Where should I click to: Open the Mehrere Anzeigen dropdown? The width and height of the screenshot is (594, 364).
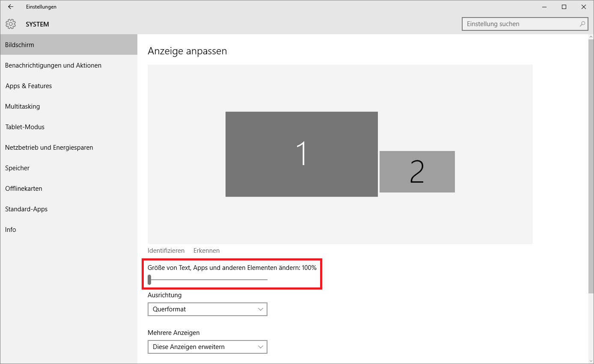click(x=208, y=347)
